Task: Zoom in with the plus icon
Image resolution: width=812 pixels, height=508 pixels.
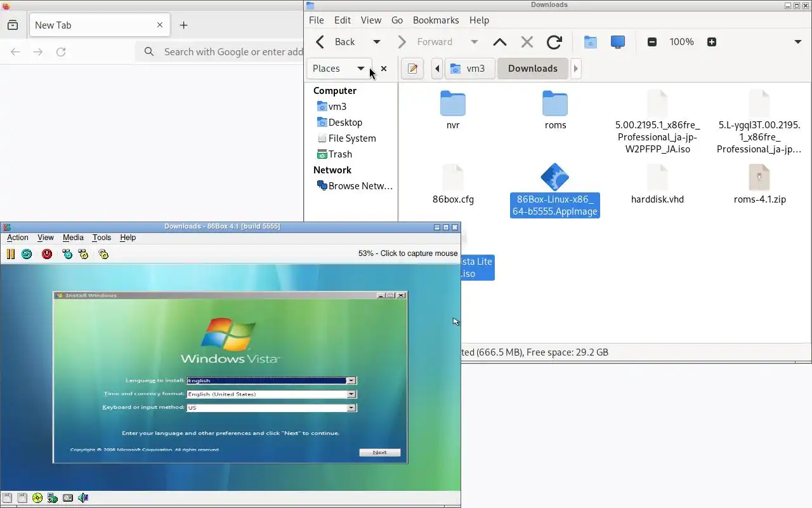Action: pos(712,42)
